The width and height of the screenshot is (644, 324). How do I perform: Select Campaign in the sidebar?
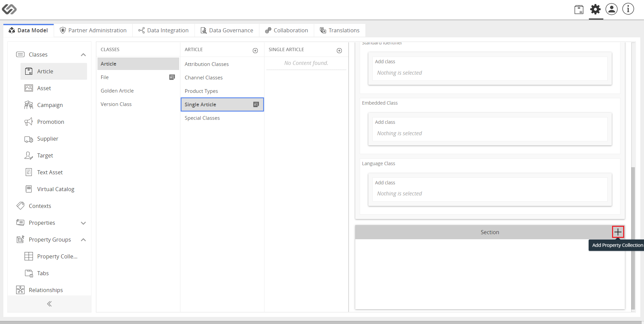point(54,105)
